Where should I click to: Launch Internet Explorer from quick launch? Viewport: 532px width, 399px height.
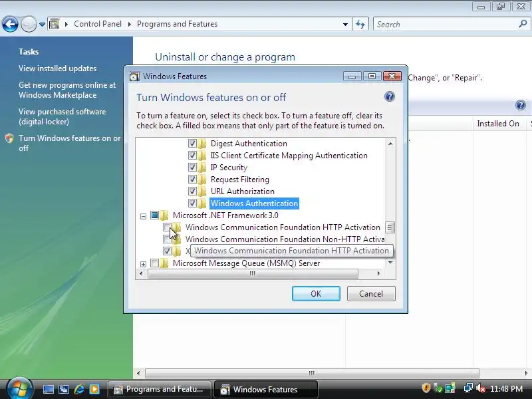tap(79, 389)
